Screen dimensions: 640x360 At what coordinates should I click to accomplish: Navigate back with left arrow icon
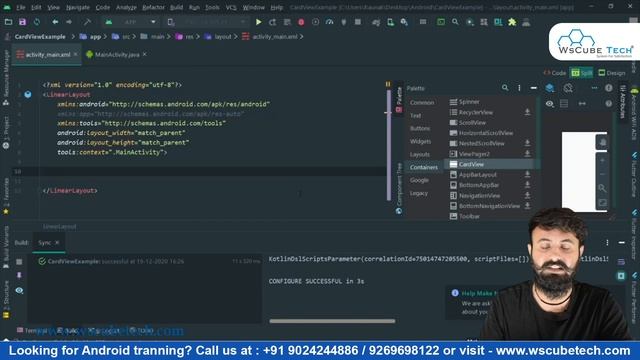(55, 22)
